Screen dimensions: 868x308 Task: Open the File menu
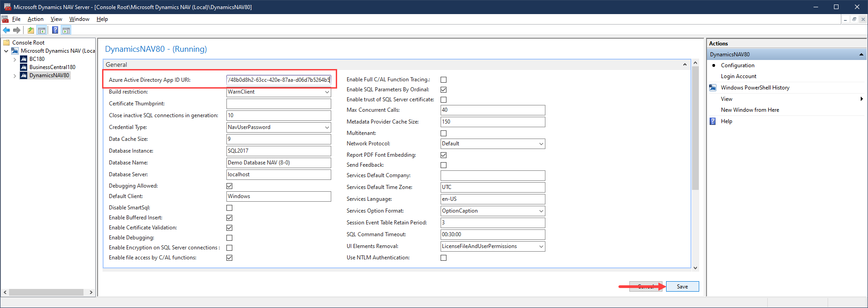click(16, 19)
